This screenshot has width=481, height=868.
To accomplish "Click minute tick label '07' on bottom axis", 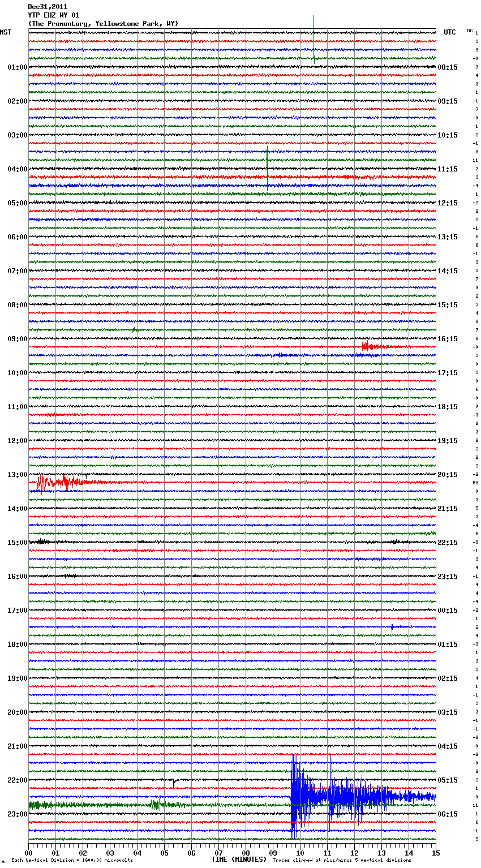I will pyautogui.click(x=218, y=853).
